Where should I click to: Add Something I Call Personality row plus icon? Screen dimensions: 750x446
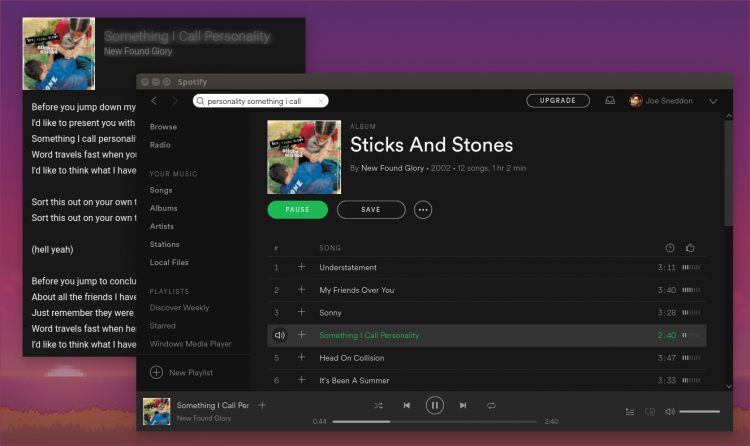tap(301, 335)
